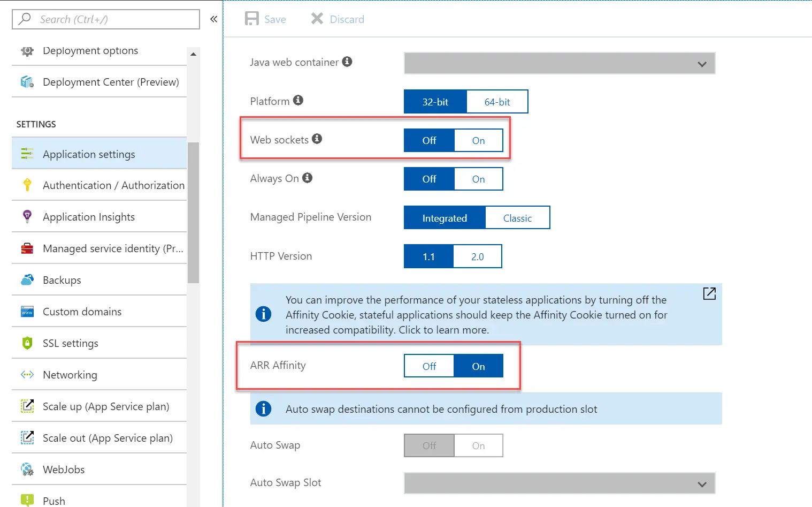Viewport: 812px width, 507px height.
Task: Open SSL settings page
Action: point(99,343)
